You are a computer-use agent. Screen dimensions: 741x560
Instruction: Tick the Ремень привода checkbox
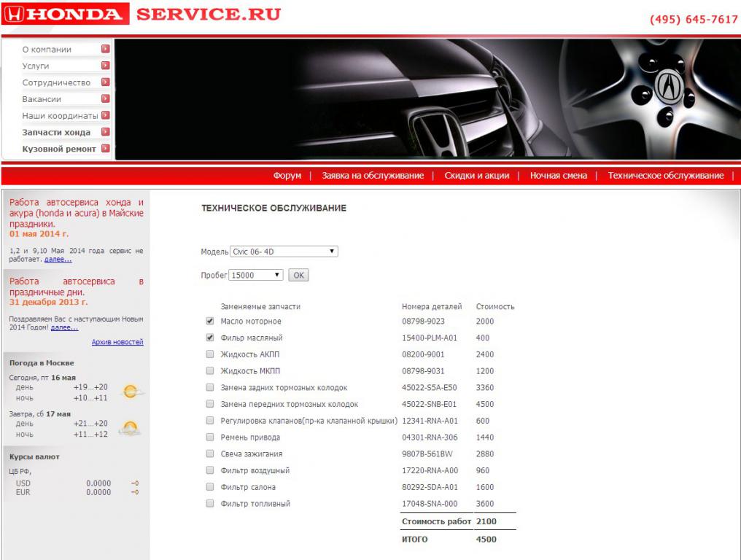(x=210, y=437)
